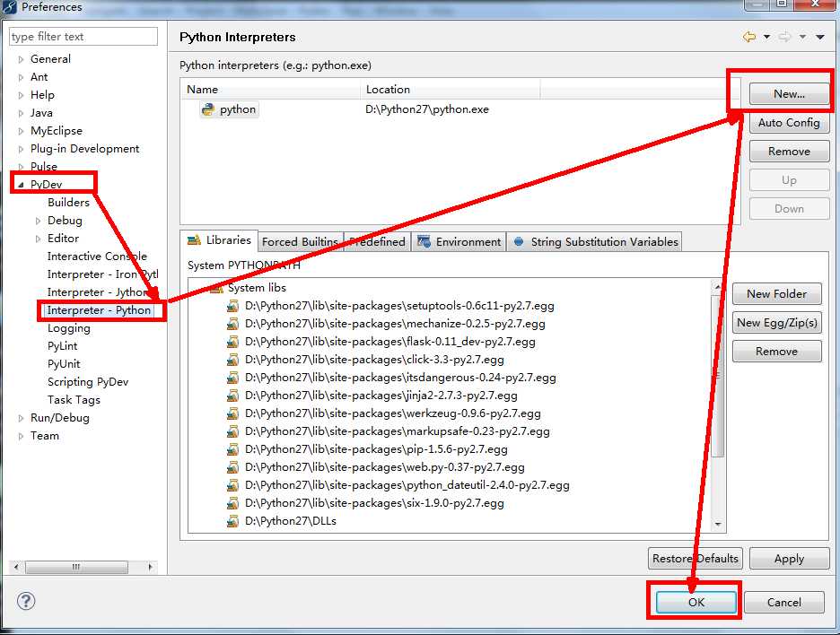Click the Name column header
The image size is (840, 635).
tap(270, 90)
